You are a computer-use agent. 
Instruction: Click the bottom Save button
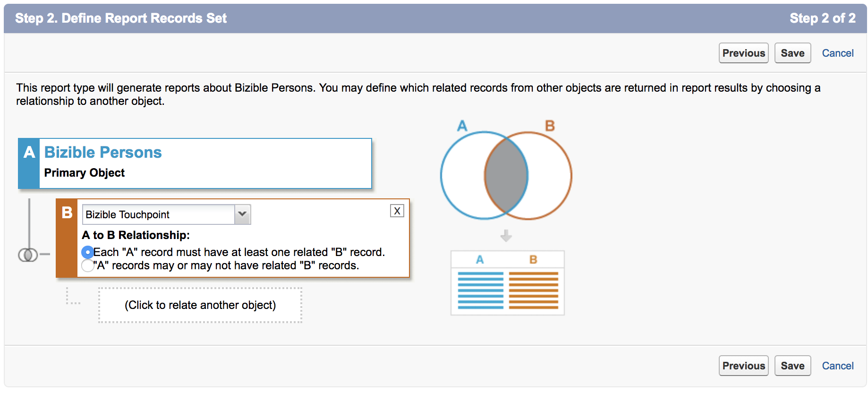[x=792, y=366]
